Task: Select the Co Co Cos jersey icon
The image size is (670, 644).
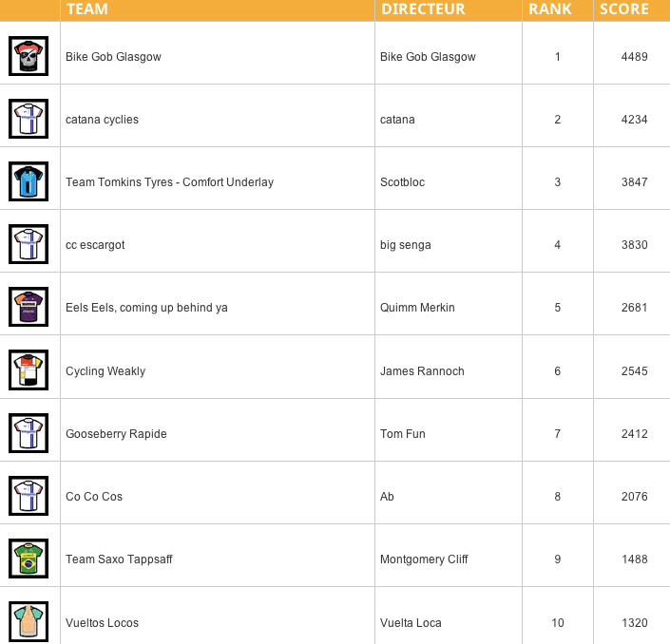Action: point(29,496)
